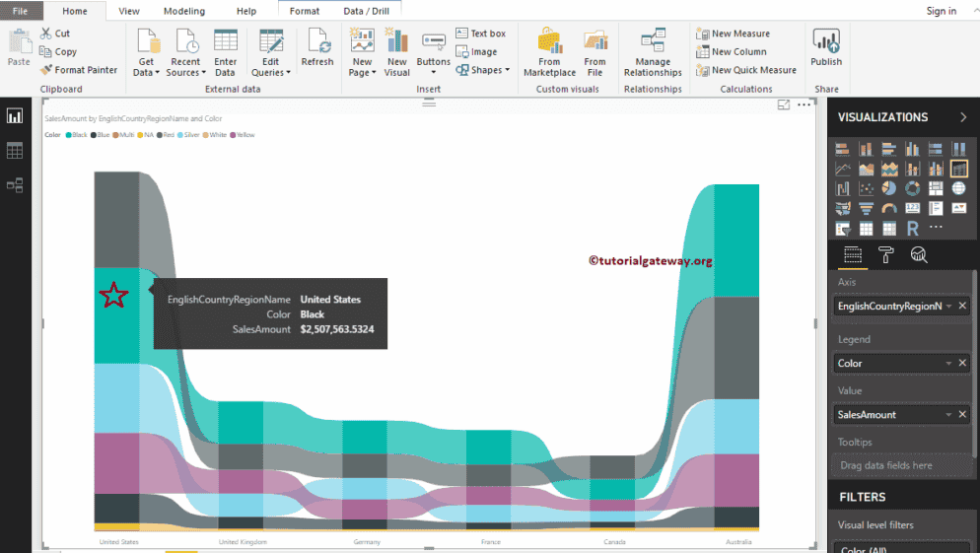Open more custom visuals ellipsis in Visualizations
980x553 pixels.
[x=936, y=227]
